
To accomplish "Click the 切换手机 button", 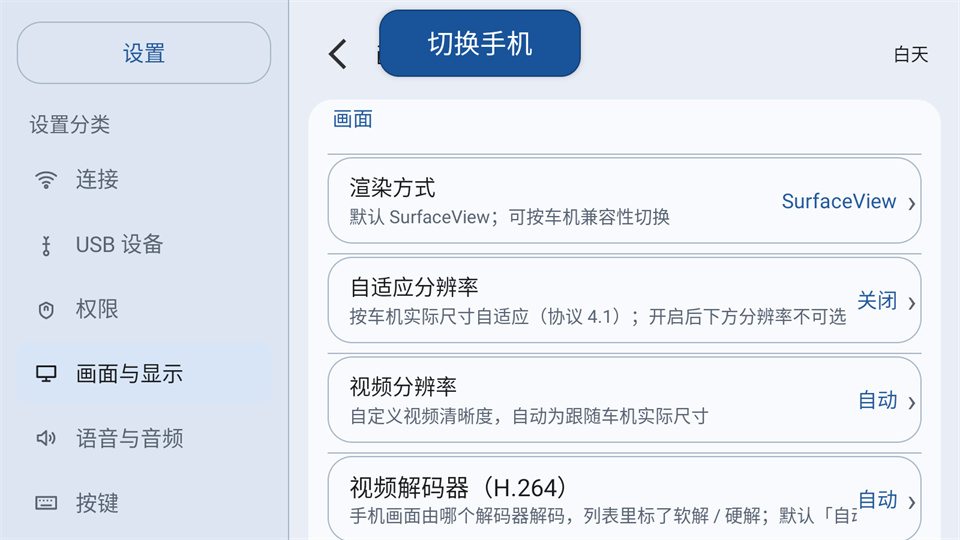I will pyautogui.click(x=479, y=43).
